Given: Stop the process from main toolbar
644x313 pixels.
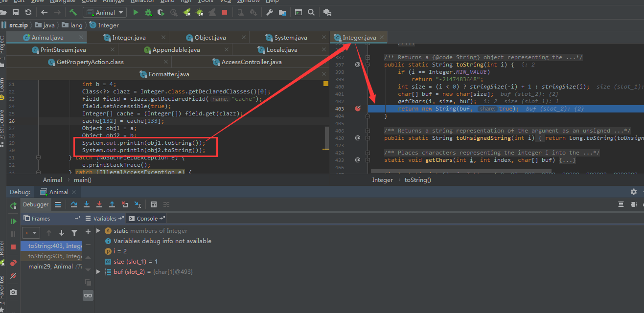Looking at the screenshot, I should (x=224, y=12).
